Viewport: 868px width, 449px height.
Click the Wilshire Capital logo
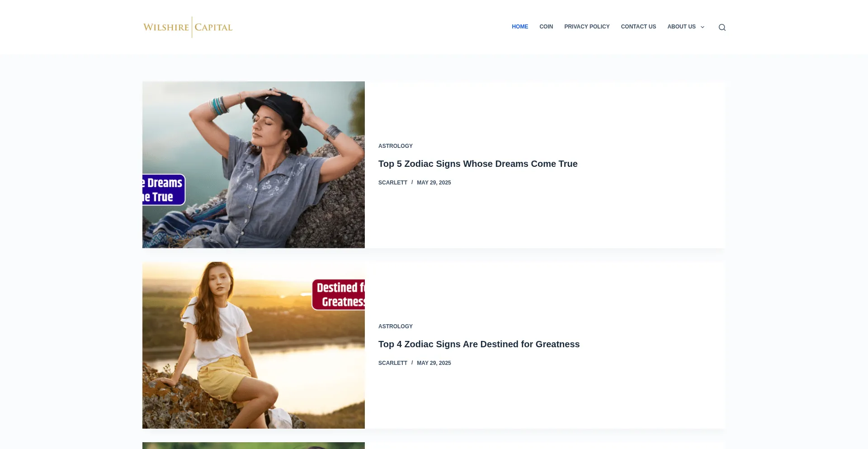188,27
